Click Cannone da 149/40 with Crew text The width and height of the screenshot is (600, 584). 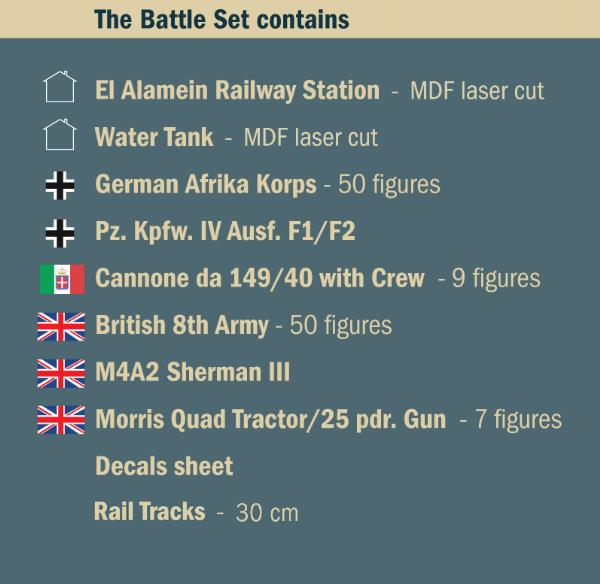[x=259, y=278]
